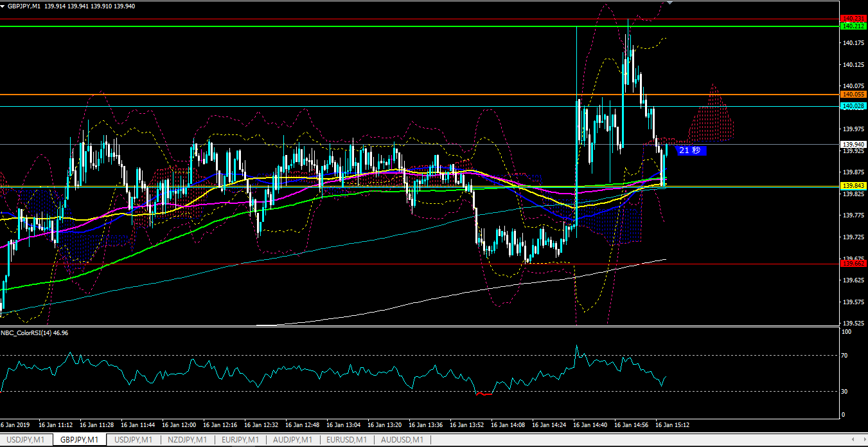868x447 pixels.
Task: Select the USDJPY,M1 tab before GBPJPY,M1
Action: click(26, 440)
